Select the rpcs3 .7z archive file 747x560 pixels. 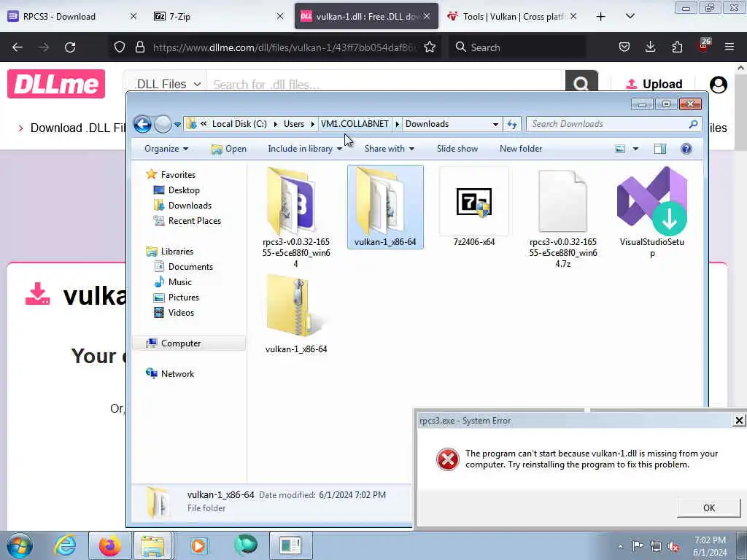562,217
